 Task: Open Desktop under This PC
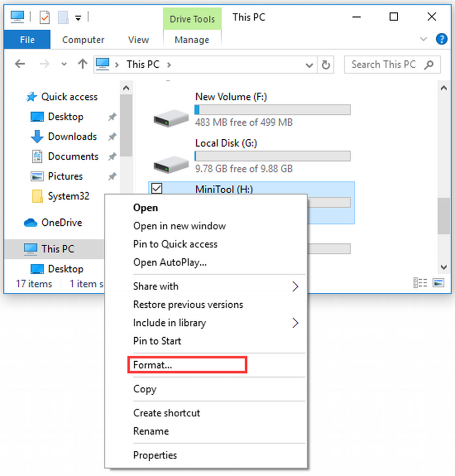pyautogui.click(x=65, y=269)
